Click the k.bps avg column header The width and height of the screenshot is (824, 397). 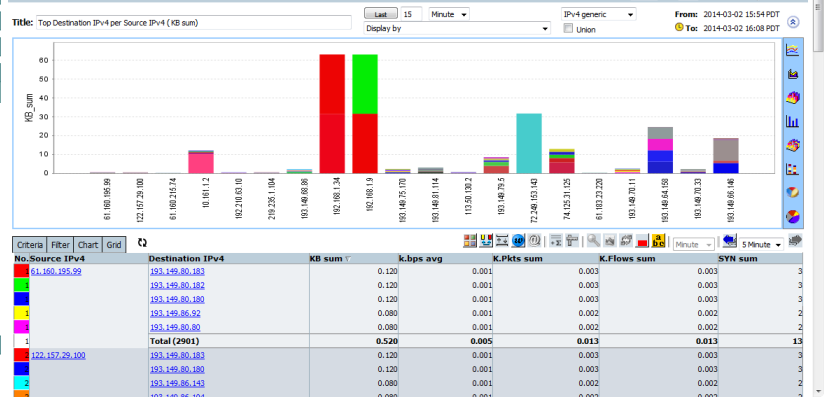pos(445,259)
